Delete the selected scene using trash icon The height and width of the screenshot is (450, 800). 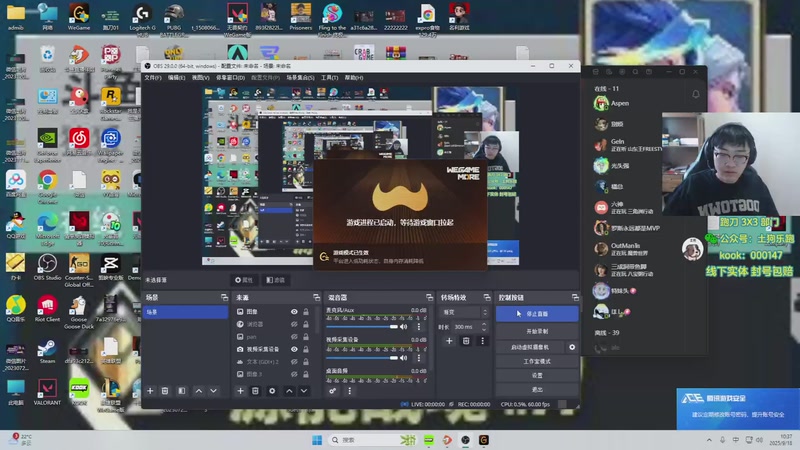[165, 391]
